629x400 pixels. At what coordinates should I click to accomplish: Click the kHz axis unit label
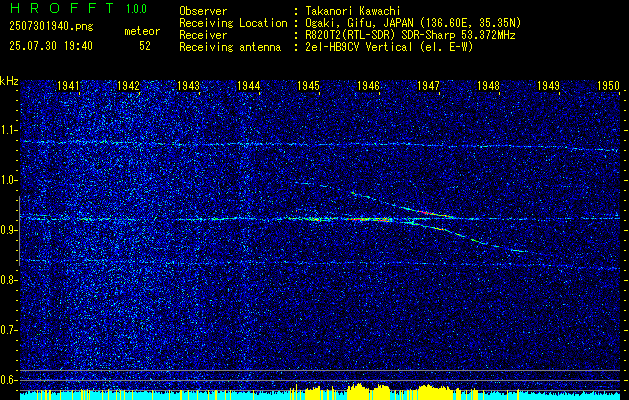[9, 81]
